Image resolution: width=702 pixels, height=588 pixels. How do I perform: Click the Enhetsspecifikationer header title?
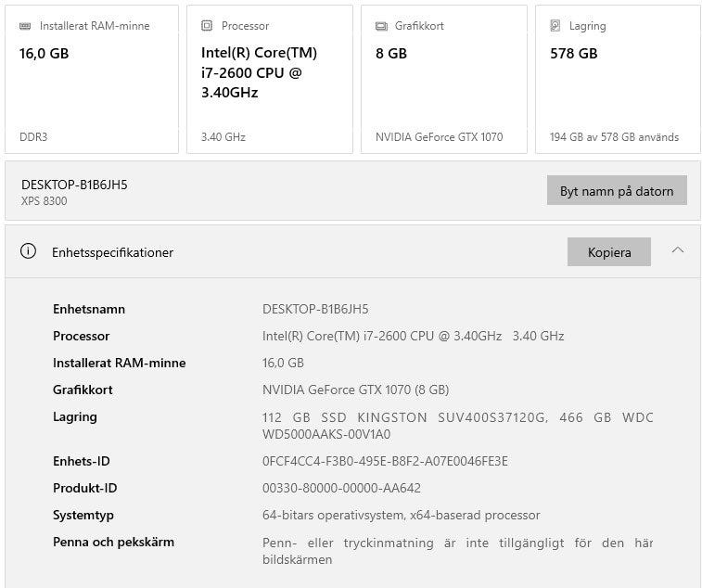tap(112, 252)
